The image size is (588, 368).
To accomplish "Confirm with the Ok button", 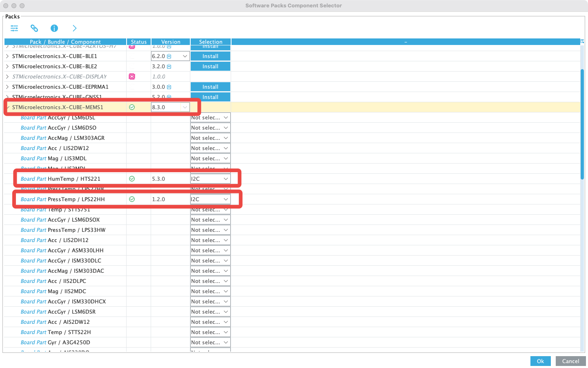I will [x=540, y=361].
